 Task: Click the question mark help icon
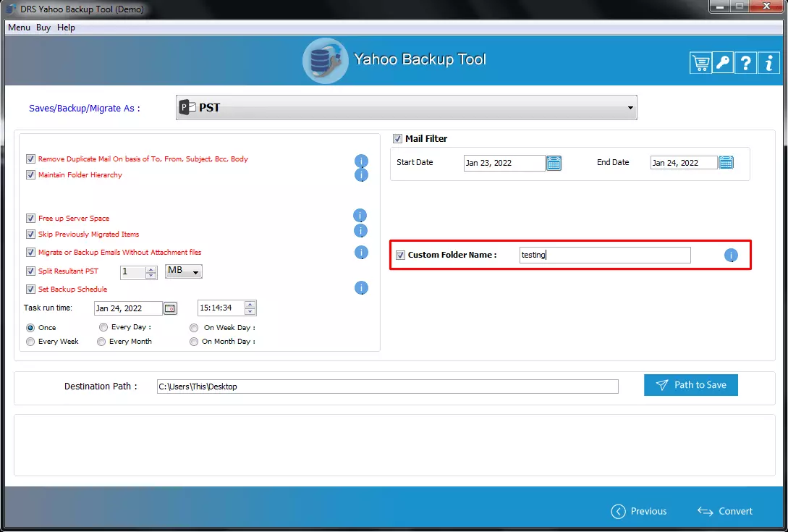(x=746, y=63)
